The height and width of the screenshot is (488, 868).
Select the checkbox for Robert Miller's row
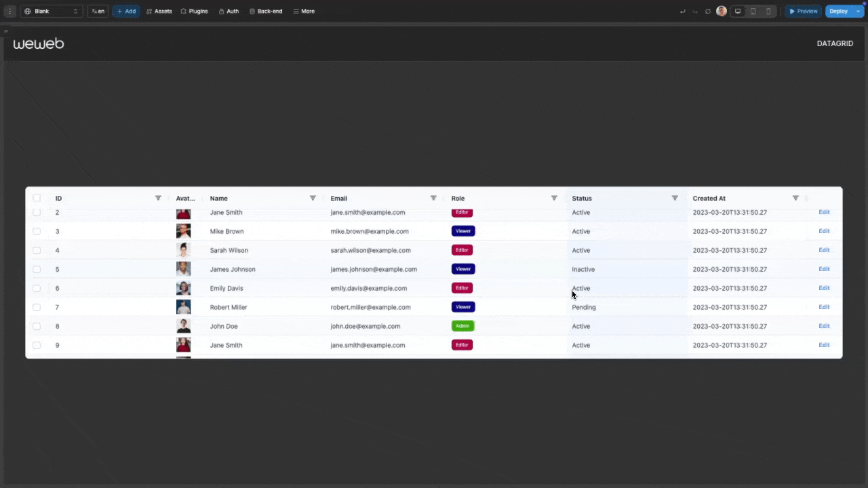pyautogui.click(x=37, y=307)
